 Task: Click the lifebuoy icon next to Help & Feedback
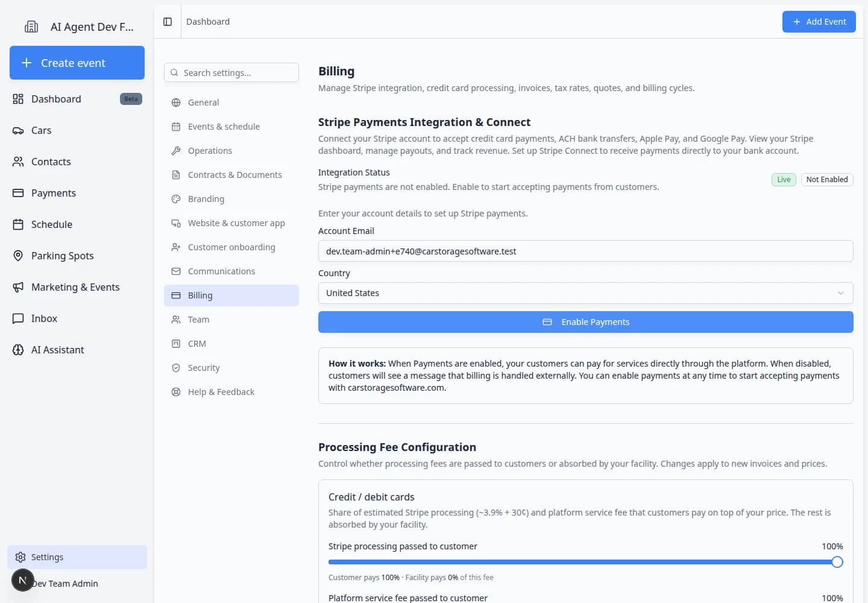[176, 392]
